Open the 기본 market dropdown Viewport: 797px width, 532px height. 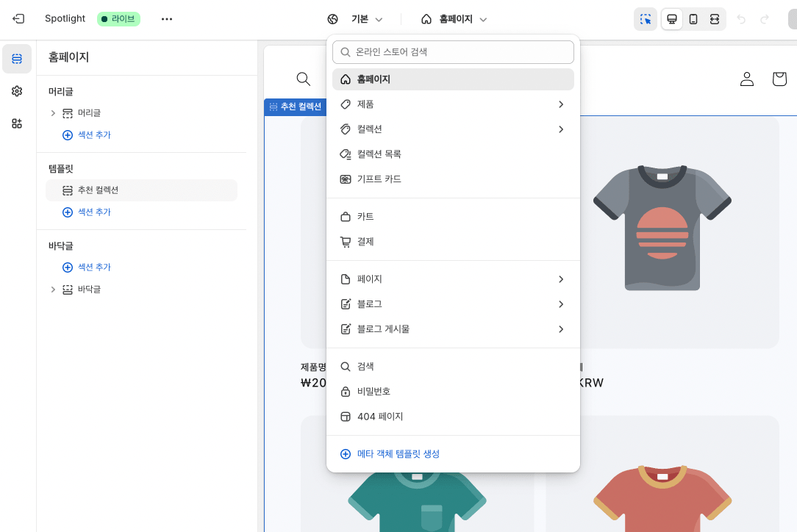pyautogui.click(x=356, y=19)
